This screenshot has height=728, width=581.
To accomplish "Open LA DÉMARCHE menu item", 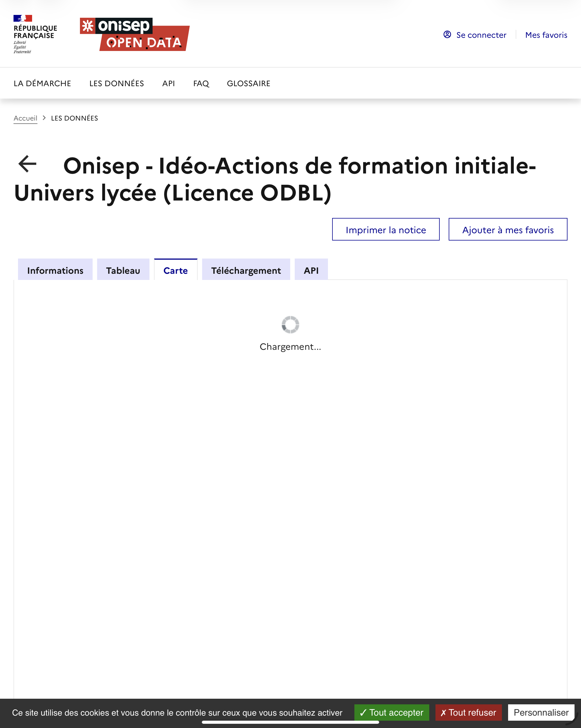I will point(42,83).
